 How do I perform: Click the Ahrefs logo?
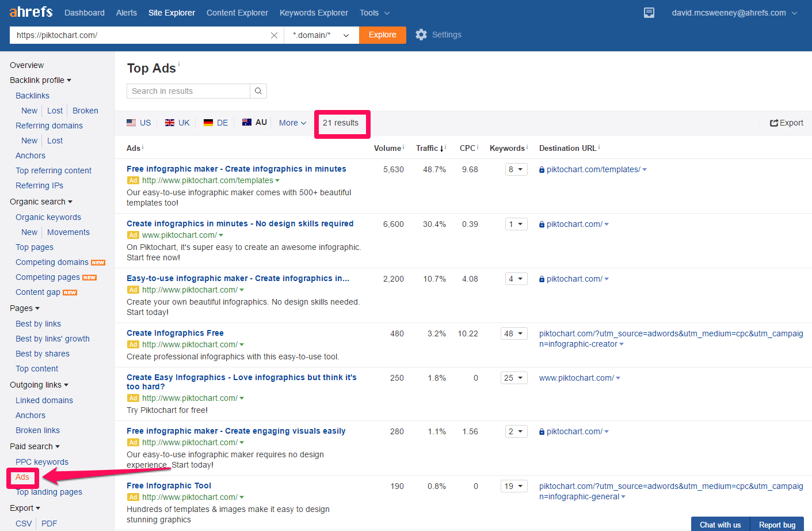pyautogui.click(x=31, y=12)
